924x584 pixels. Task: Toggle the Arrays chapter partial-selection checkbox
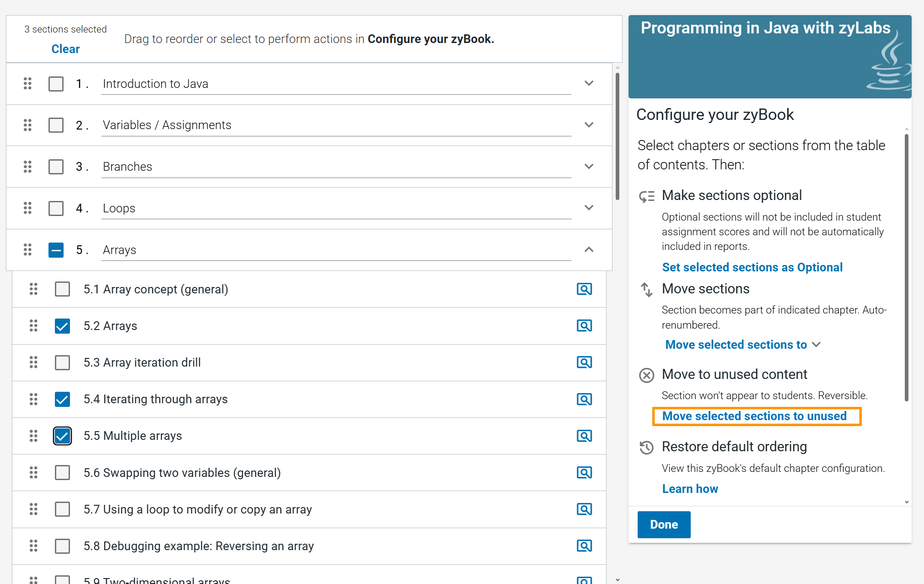tap(56, 250)
